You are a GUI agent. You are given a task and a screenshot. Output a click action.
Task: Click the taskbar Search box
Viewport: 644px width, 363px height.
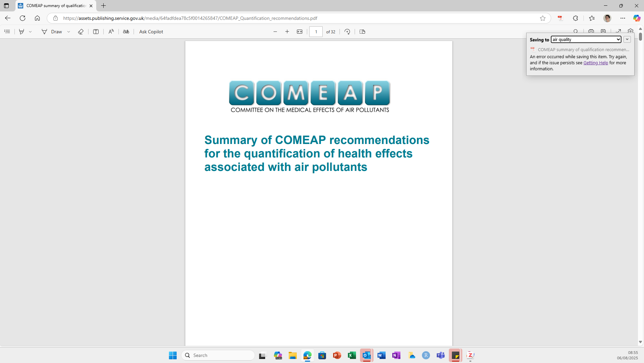coord(218,355)
